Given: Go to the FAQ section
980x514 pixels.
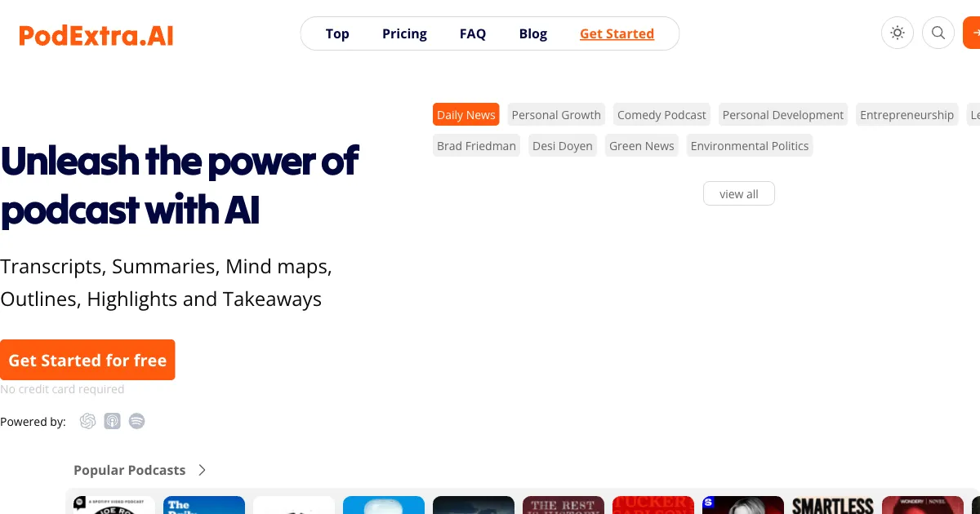Looking at the screenshot, I should pyautogui.click(x=473, y=33).
